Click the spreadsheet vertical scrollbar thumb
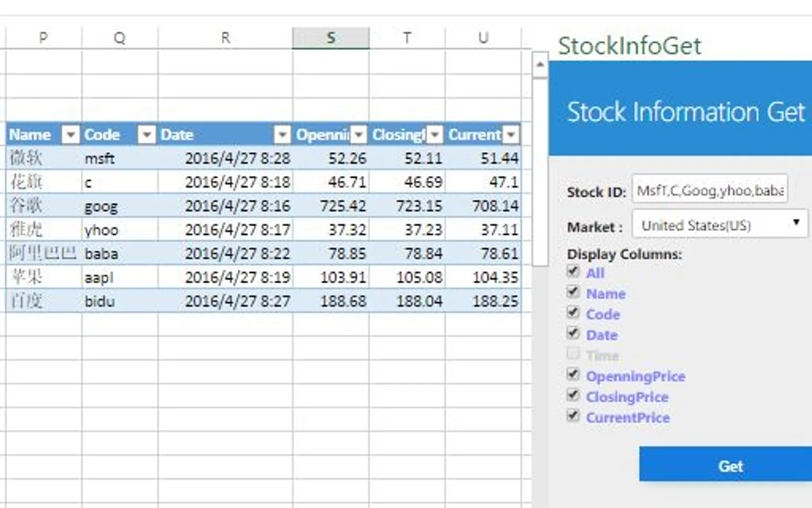 (x=540, y=172)
